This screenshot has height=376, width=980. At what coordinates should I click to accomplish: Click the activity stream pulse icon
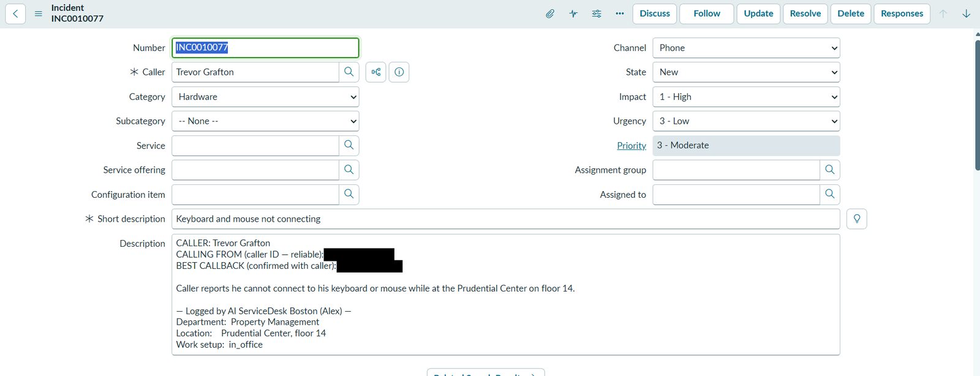573,13
